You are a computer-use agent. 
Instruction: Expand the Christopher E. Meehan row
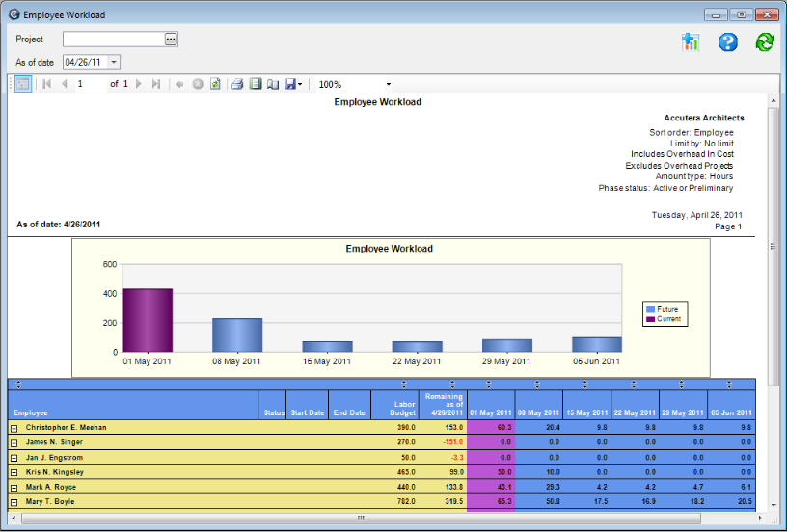coord(14,427)
